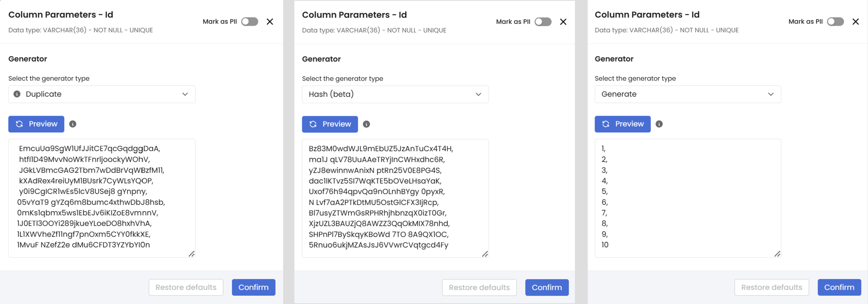Confirm the Duplicate generator settings

coord(254,287)
